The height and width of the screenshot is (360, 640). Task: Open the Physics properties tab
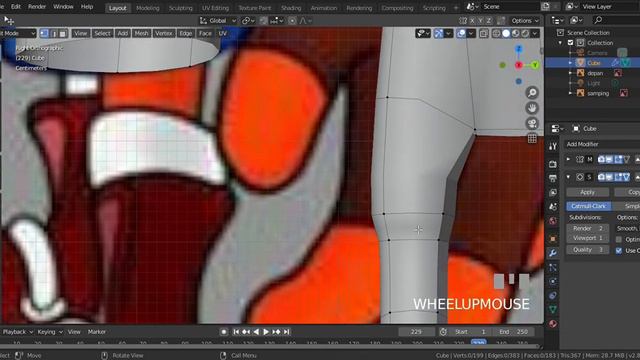553,281
